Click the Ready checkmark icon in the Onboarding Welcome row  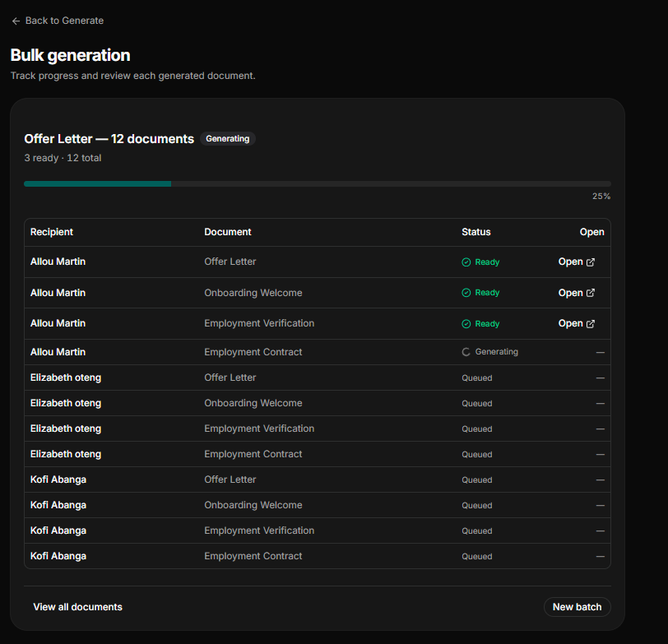466,293
